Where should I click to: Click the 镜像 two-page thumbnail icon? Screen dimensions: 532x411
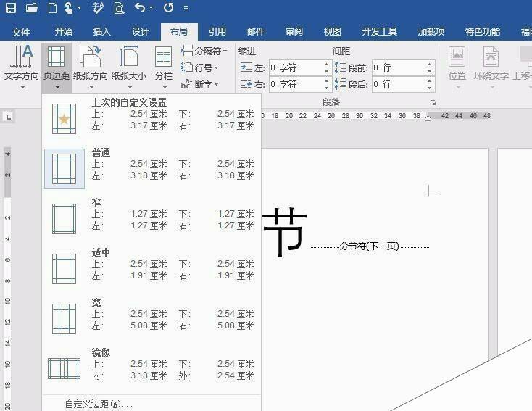[x=64, y=368]
